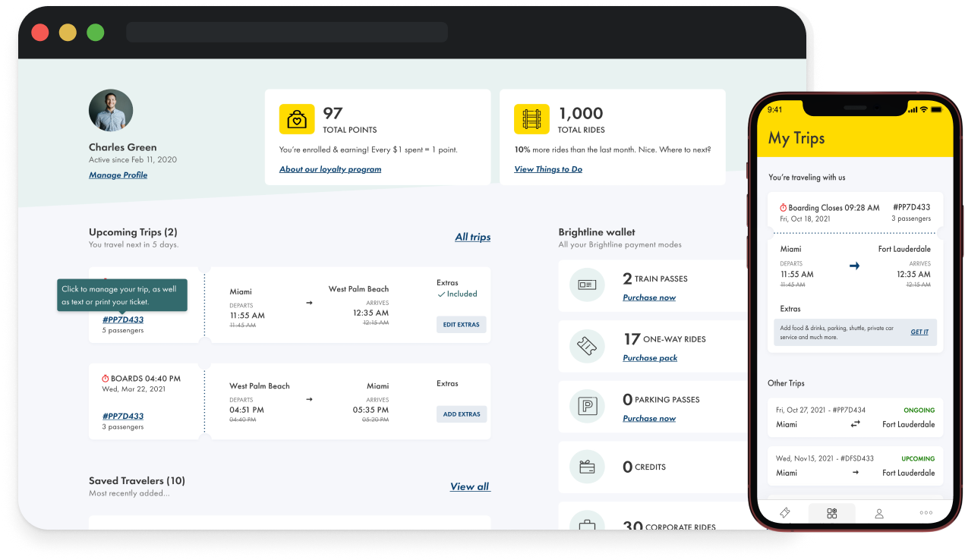
Task: Click the phone battery status icon
Action: coord(937,109)
